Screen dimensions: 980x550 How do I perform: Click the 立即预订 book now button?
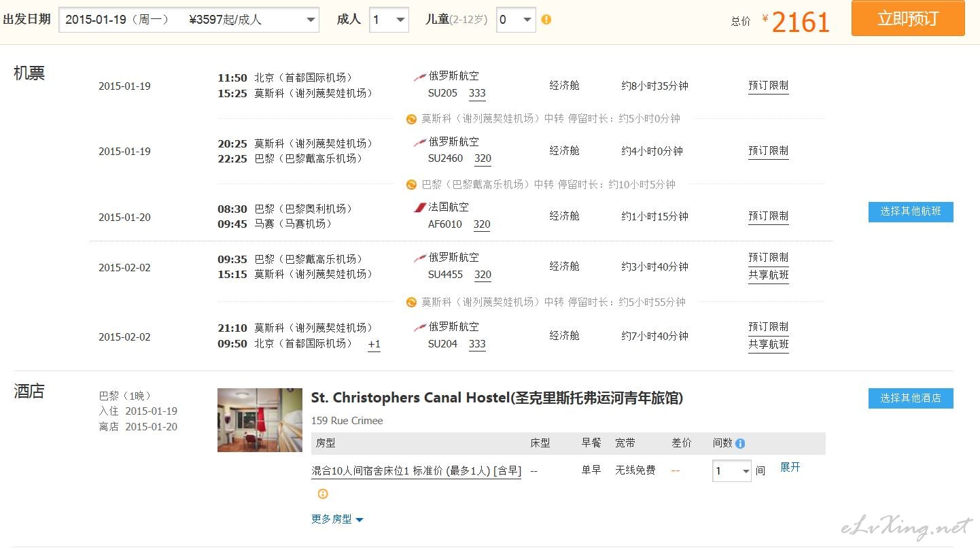pyautogui.click(x=908, y=18)
